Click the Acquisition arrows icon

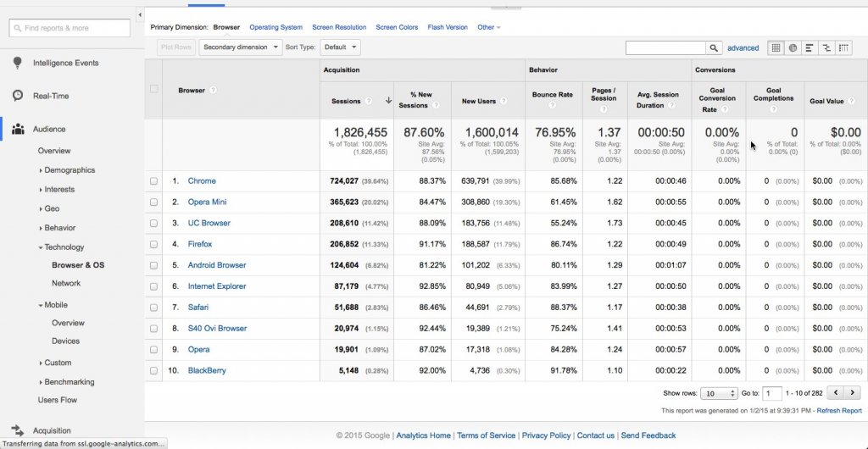pos(18,430)
